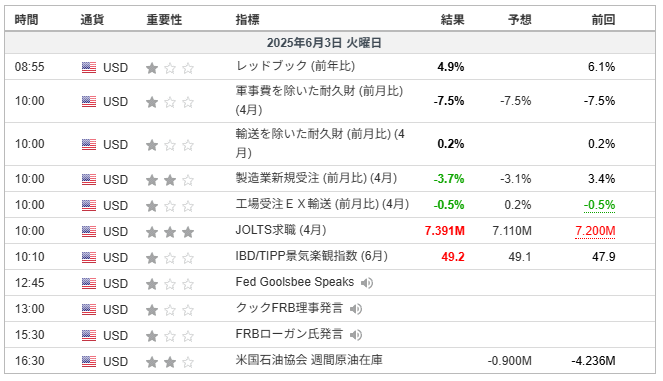Screen dimensions: 663x381
Task: Click star rating of IBD/TIPP景気楽観指数 row
Action: pos(170,258)
